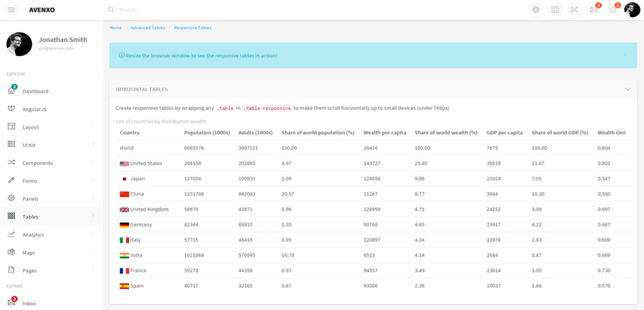Click the Components shuffle icon
The image size is (644, 310).
pos(11,163)
